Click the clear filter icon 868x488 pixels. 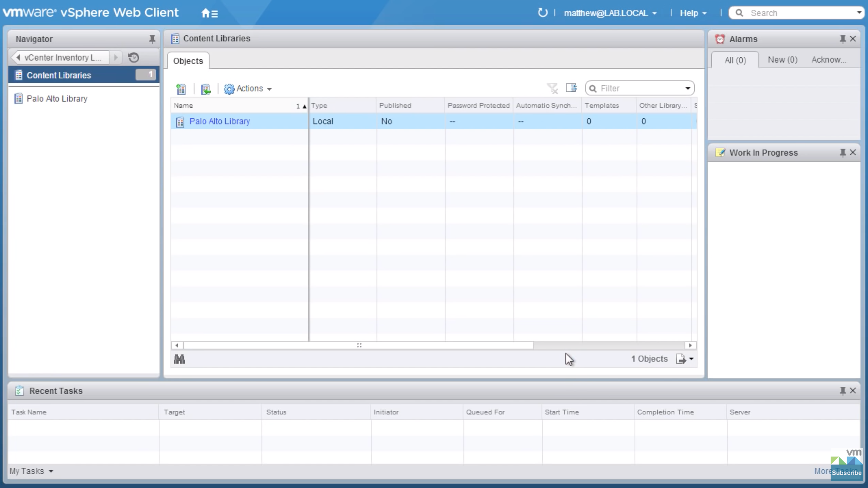(552, 88)
